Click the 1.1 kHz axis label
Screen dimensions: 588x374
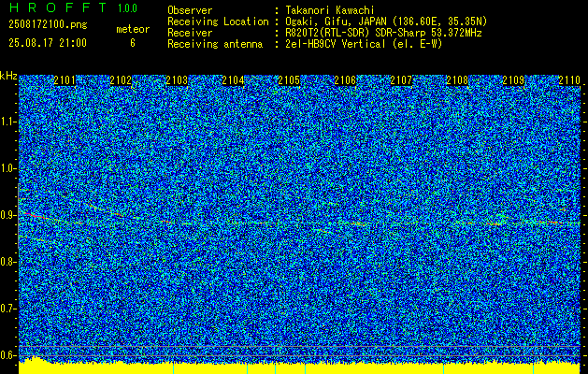coord(7,122)
